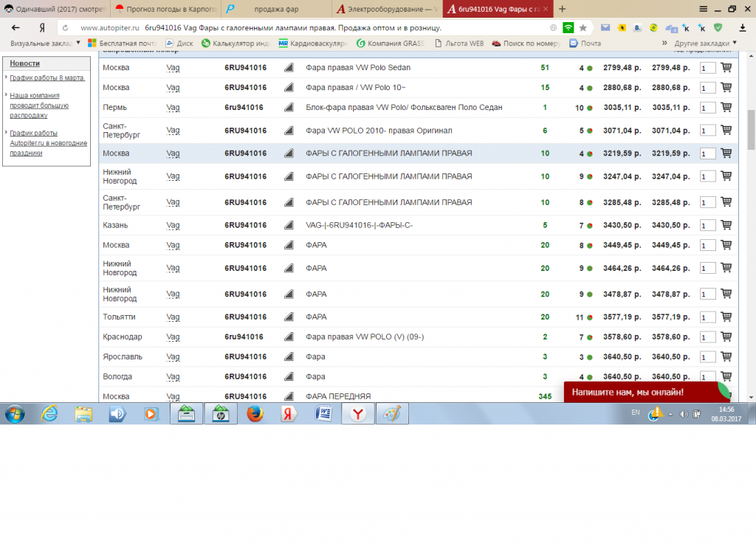
Task: Click the page vertical scrollbar thumb
Action: coord(751,130)
